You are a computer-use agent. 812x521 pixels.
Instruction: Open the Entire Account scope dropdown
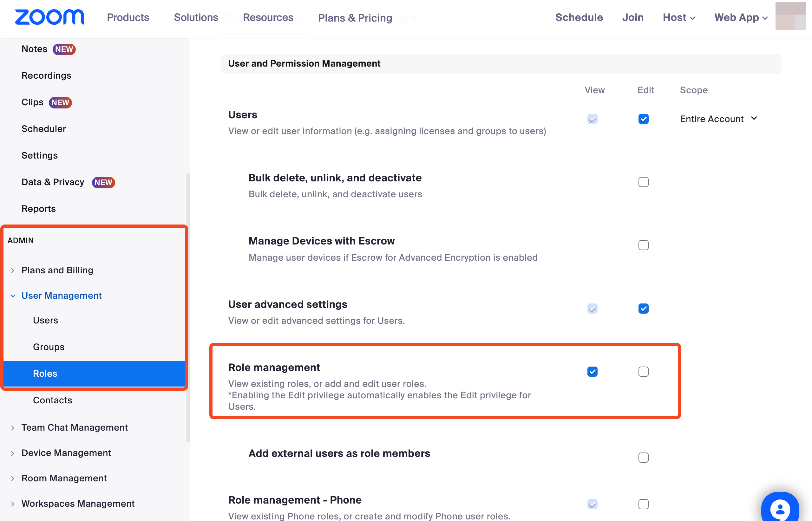point(719,119)
